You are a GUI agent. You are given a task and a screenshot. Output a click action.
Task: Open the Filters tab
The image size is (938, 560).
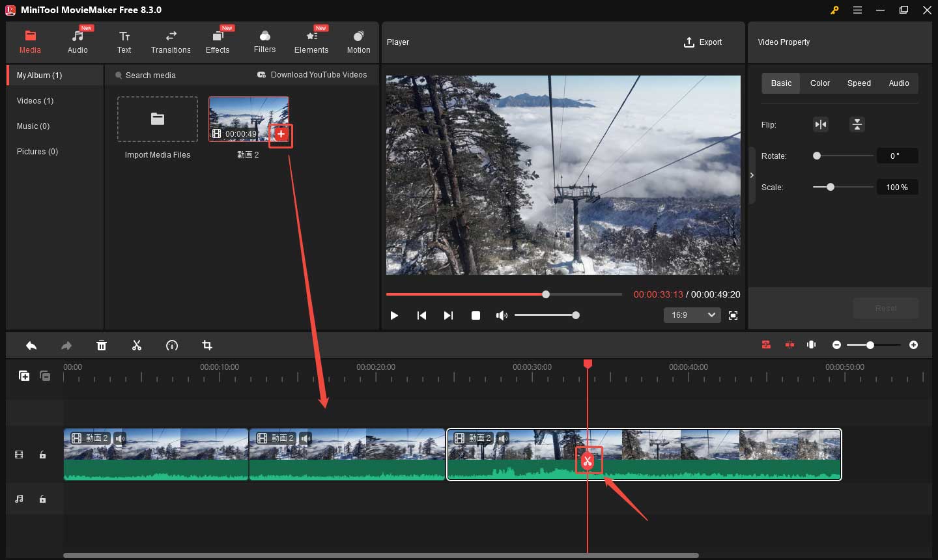click(x=264, y=42)
